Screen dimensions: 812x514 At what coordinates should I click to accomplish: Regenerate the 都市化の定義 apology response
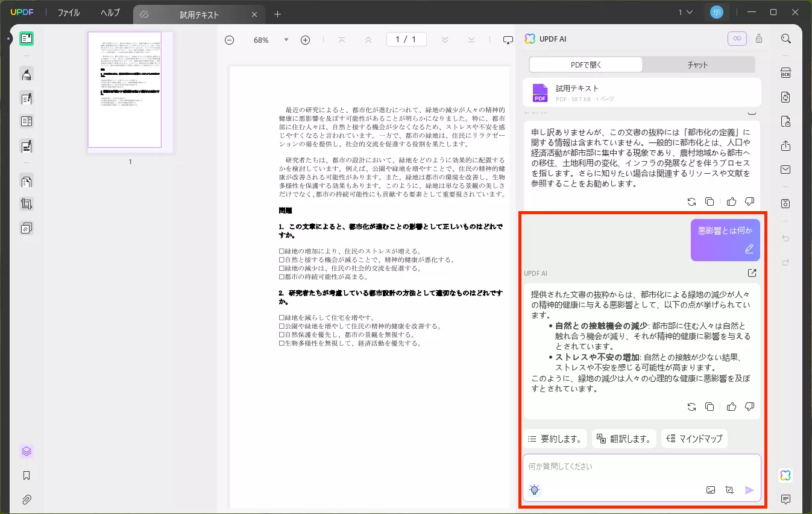coord(691,201)
